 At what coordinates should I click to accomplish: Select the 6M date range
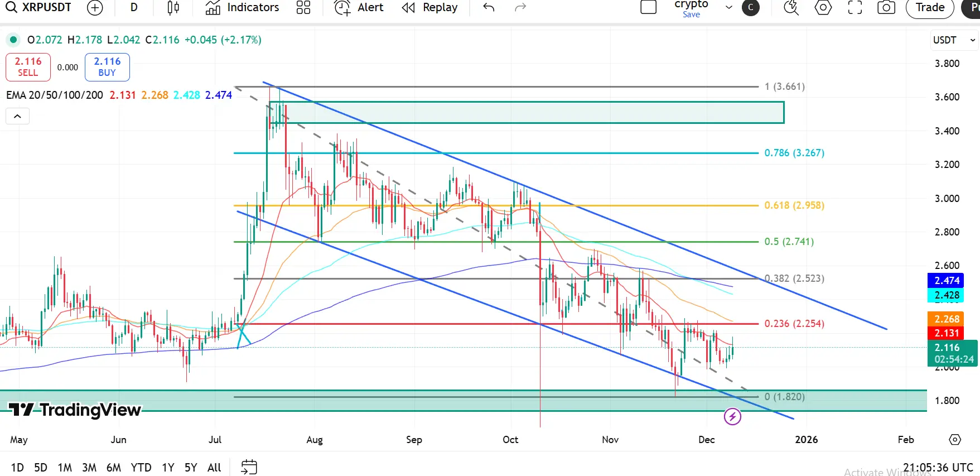[x=114, y=468]
